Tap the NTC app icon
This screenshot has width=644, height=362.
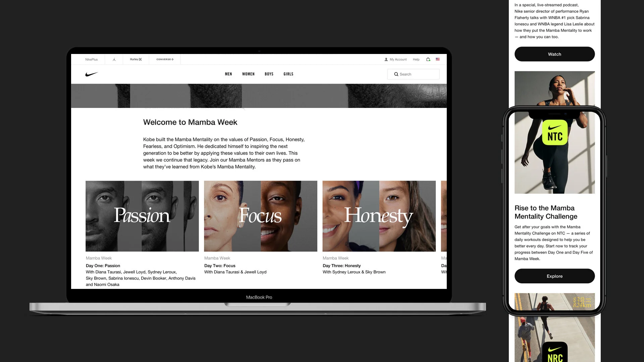pos(555,133)
